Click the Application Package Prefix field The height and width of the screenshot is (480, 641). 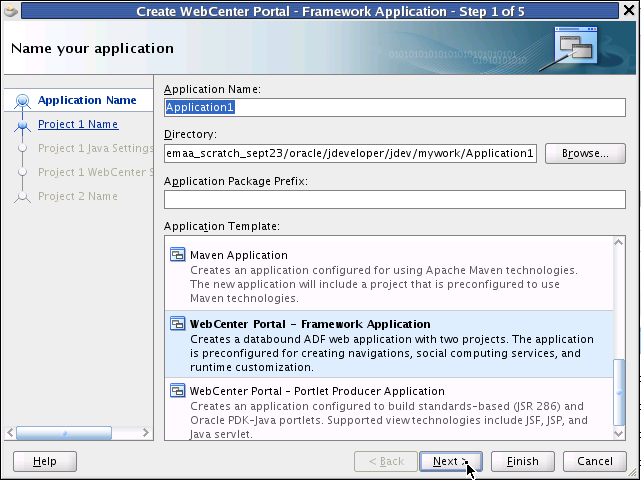[394, 200]
